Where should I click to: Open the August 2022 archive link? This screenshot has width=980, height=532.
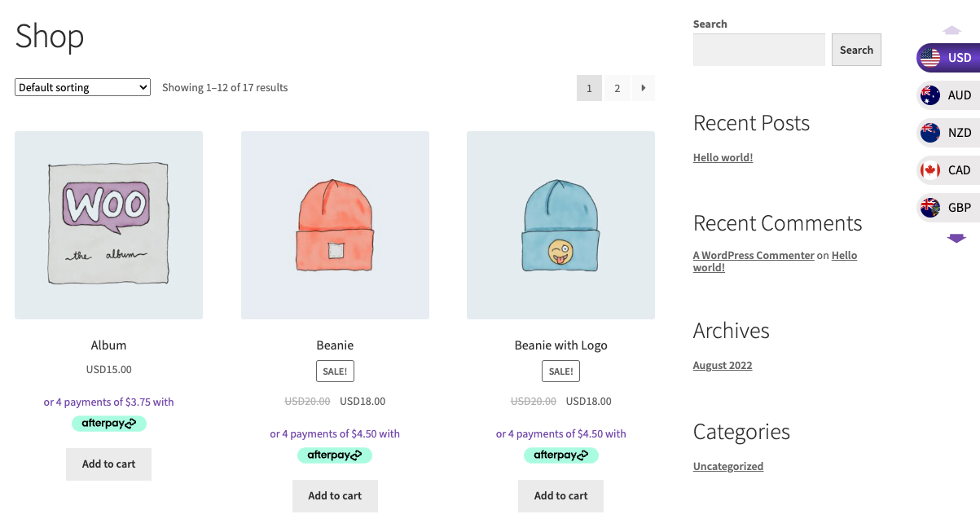tap(722, 366)
